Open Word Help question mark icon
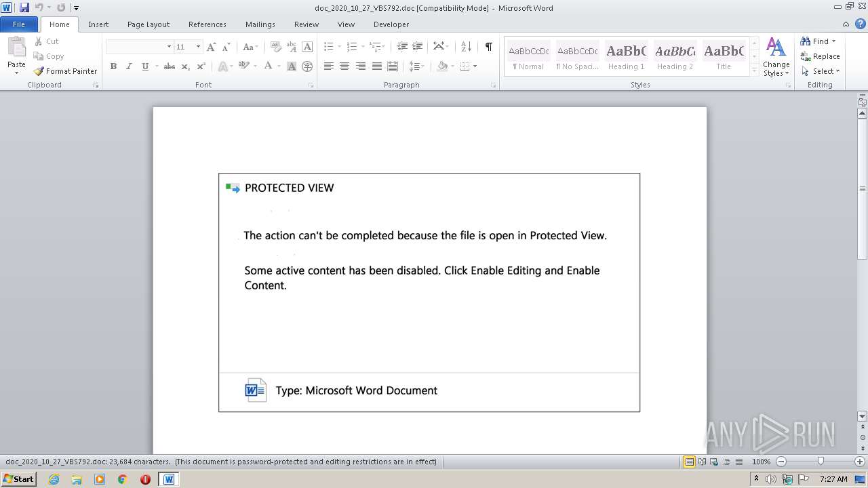 tap(861, 24)
